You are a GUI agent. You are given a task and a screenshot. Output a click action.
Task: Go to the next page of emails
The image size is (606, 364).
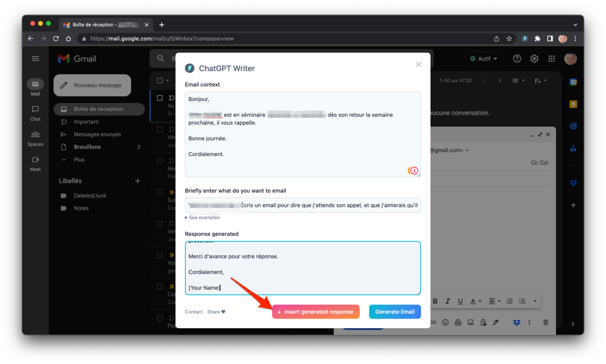click(x=500, y=81)
